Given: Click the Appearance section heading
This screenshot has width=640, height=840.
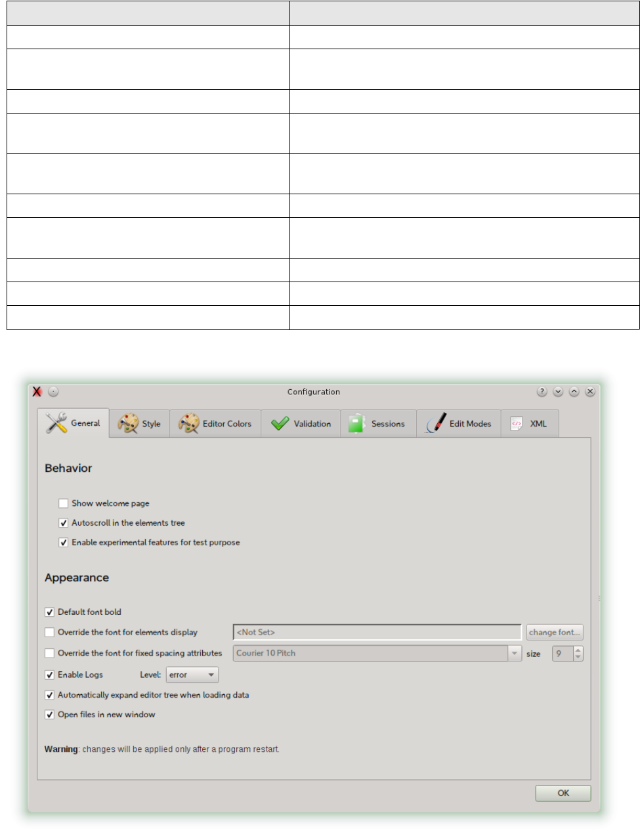Looking at the screenshot, I should (77, 578).
